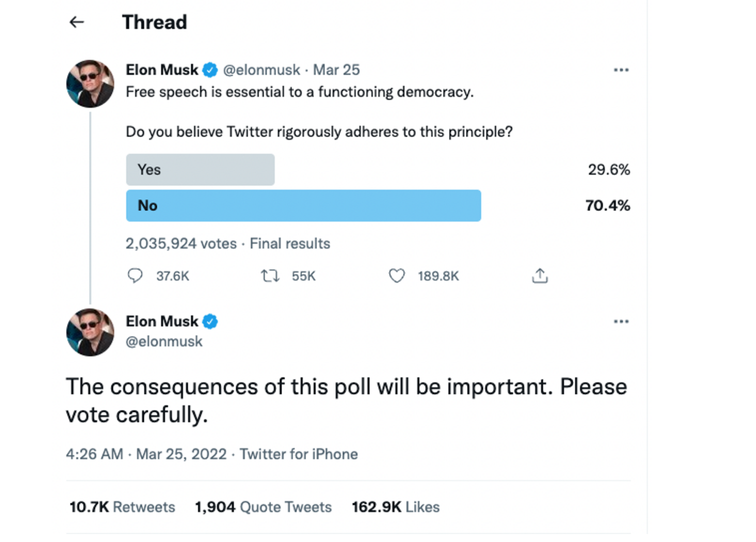Viewport: 756px width, 542px height.
Task: View the 10.7K Retweets list
Action: click(122, 507)
